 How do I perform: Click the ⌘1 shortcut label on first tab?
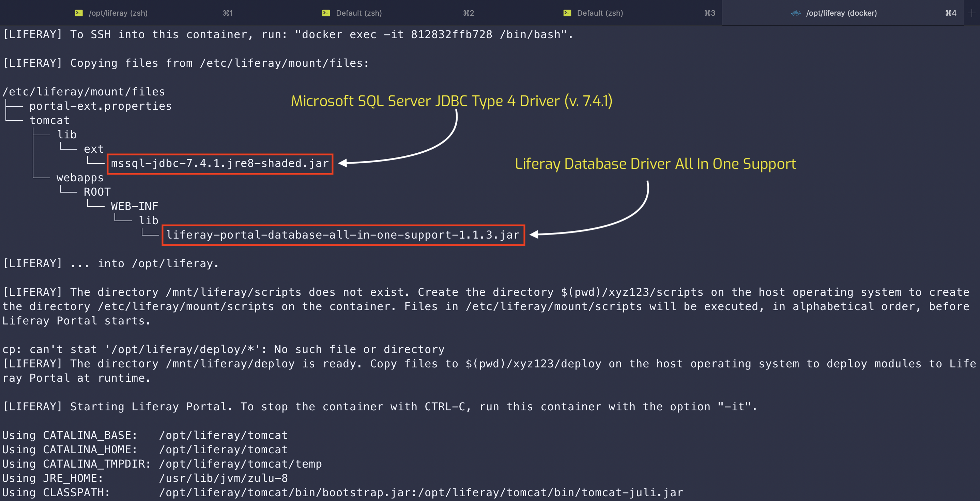228,13
